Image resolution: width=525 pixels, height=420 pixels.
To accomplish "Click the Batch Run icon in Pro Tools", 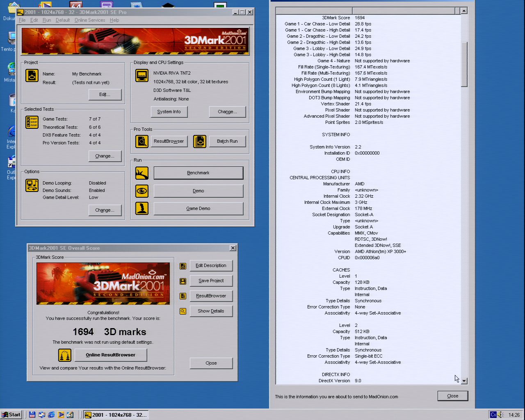I will point(200,142).
